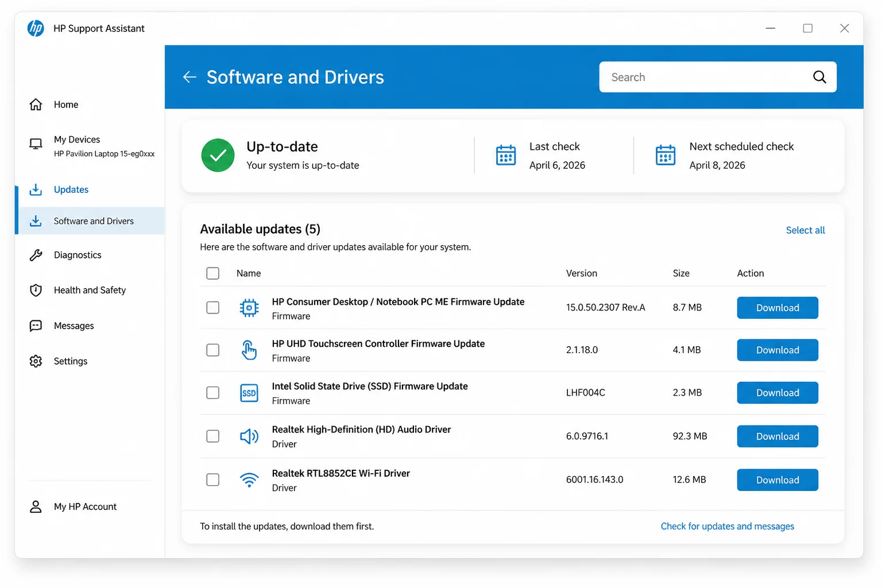882x588 pixels.
Task: Click the 12.6 MB size value
Action: tap(690, 480)
